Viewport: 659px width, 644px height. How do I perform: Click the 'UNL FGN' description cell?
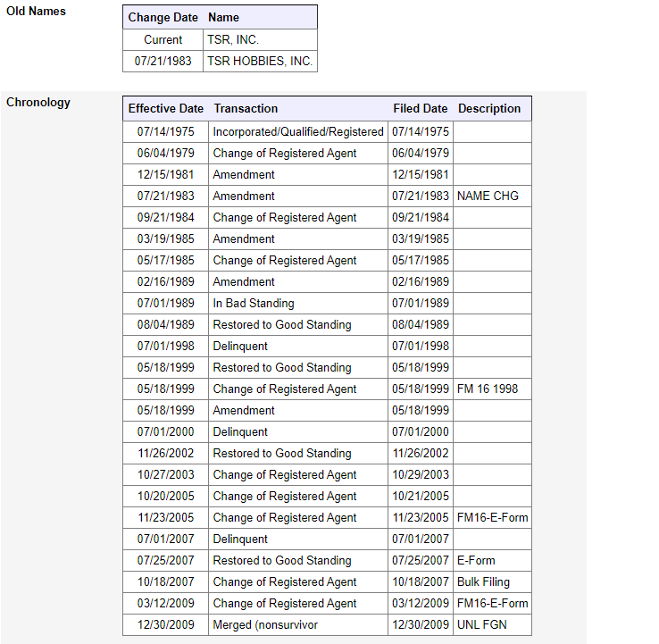[492, 625]
